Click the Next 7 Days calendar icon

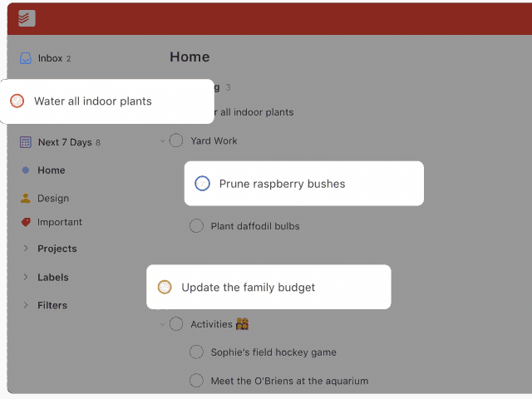[x=26, y=142]
